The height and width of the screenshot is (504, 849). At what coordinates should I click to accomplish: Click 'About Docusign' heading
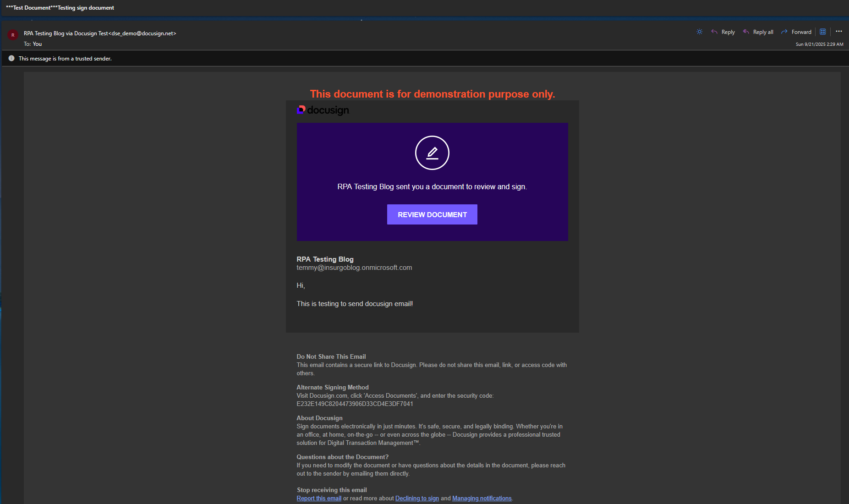[319, 418]
